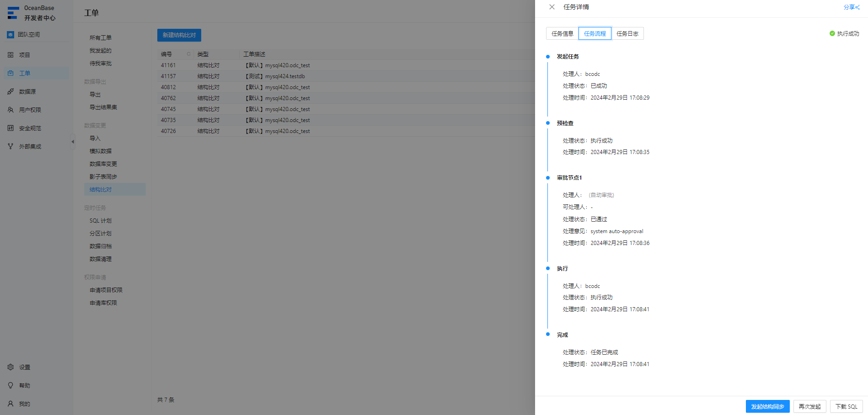Click the 设置 gear icon

click(11, 367)
